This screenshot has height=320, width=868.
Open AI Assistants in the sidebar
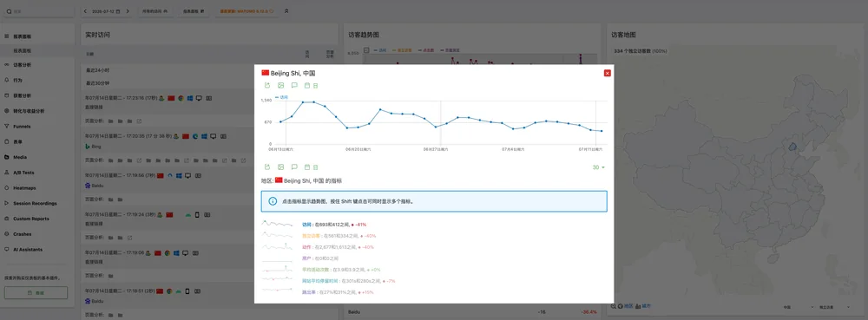(37, 250)
